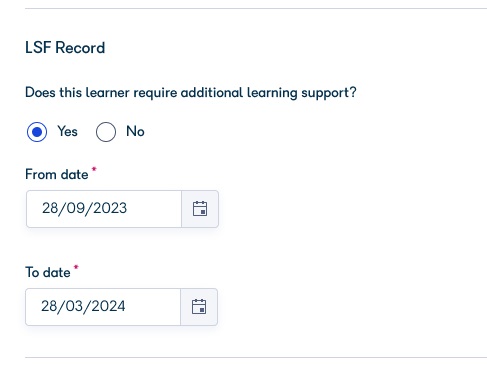Click day 28 in To date field

49,306
